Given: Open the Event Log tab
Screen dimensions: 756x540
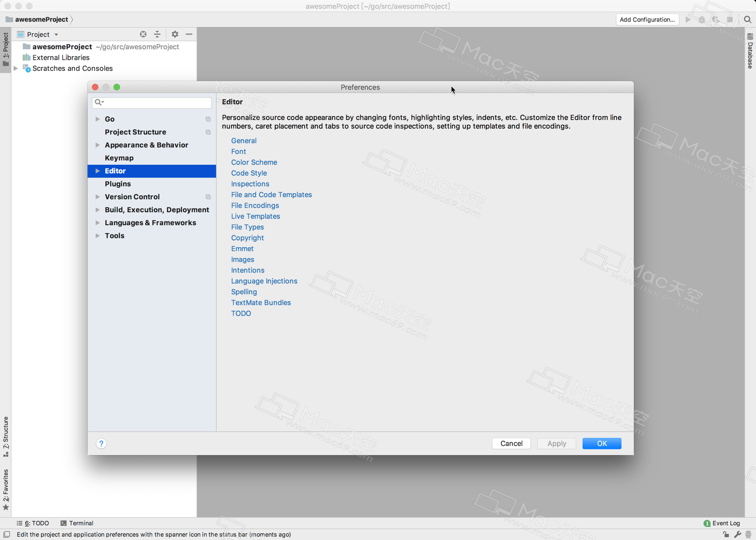Looking at the screenshot, I should 721,523.
